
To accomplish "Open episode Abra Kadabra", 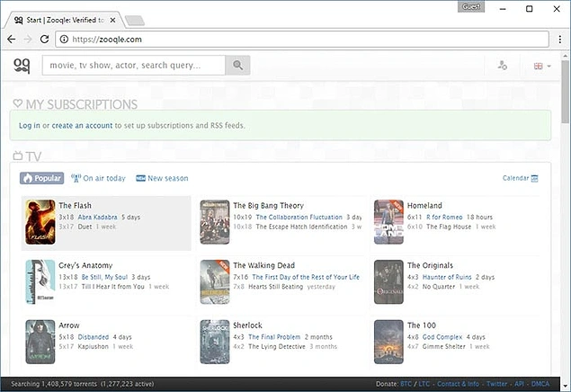I will [x=98, y=217].
